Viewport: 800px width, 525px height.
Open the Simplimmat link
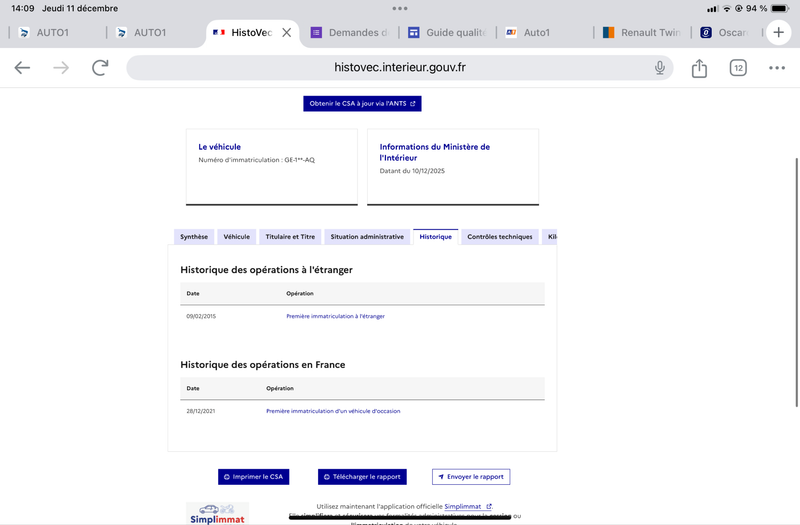(468, 507)
